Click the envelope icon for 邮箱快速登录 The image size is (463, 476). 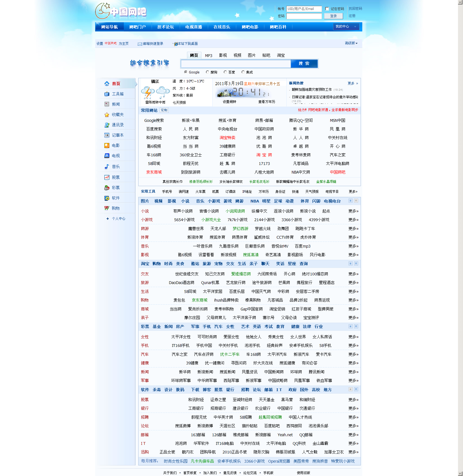[140, 44]
